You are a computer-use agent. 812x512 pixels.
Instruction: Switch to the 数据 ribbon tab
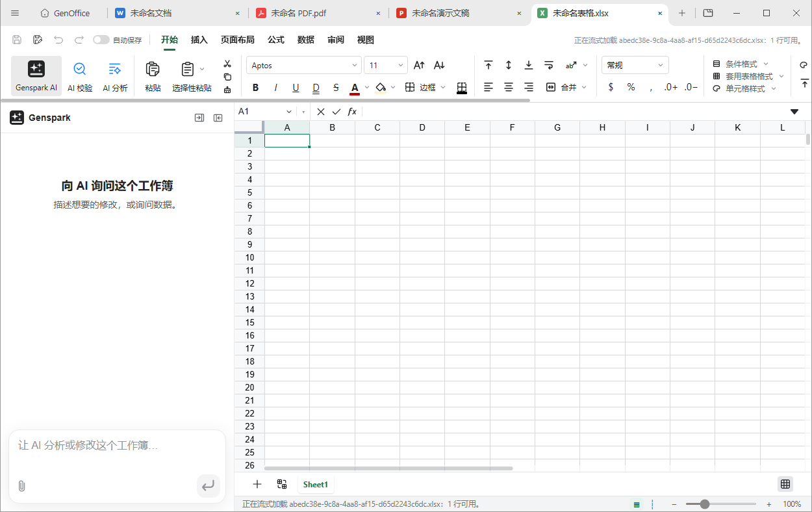tap(306, 40)
